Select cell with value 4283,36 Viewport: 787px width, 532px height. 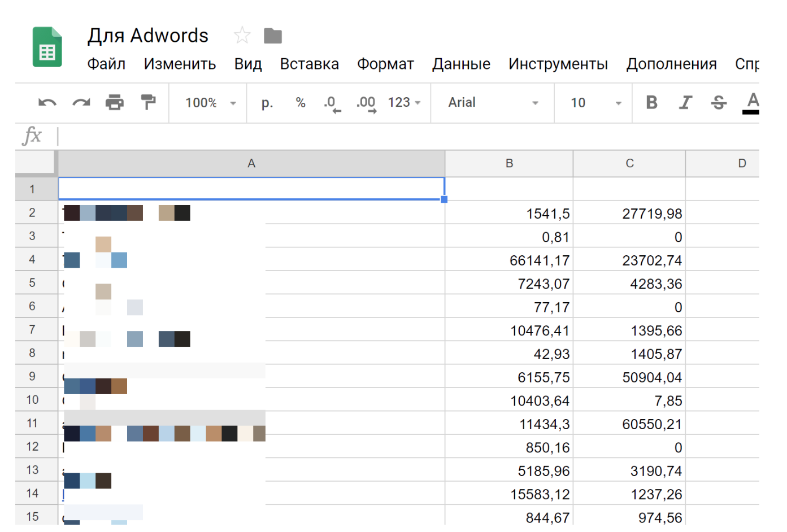click(x=629, y=283)
